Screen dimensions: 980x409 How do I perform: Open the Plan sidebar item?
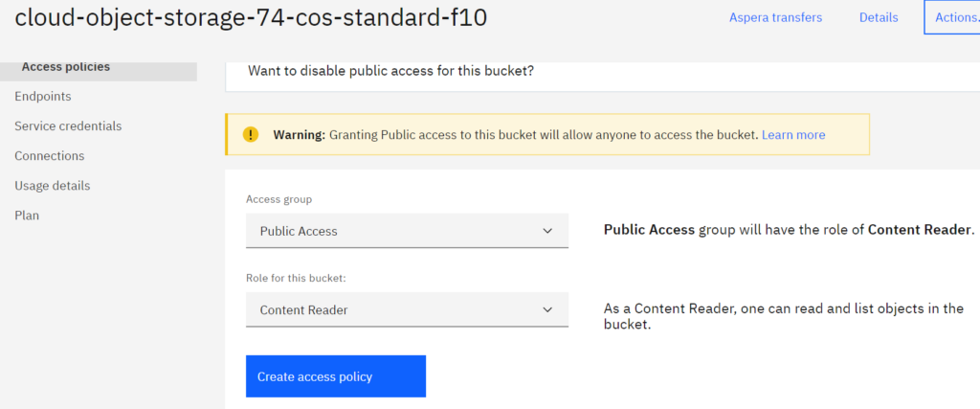point(27,216)
